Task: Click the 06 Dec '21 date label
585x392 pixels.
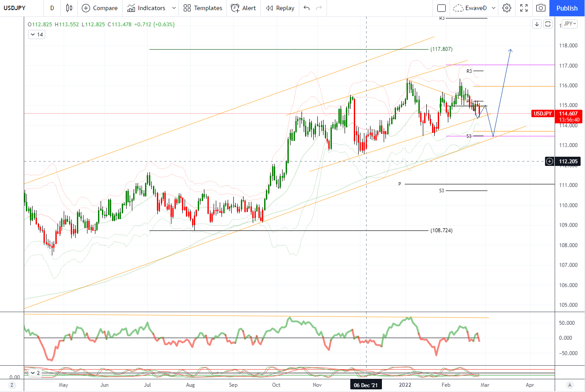Action: point(366,385)
